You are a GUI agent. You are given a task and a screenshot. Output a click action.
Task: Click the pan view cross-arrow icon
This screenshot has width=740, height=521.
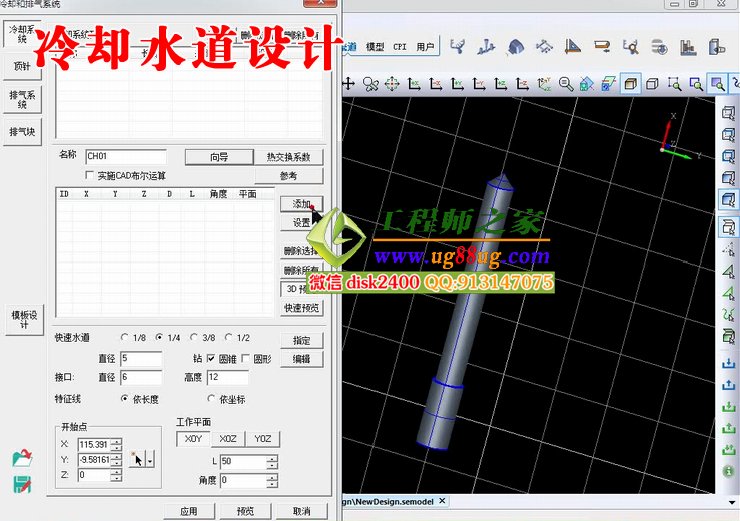click(x=349, y=84)
